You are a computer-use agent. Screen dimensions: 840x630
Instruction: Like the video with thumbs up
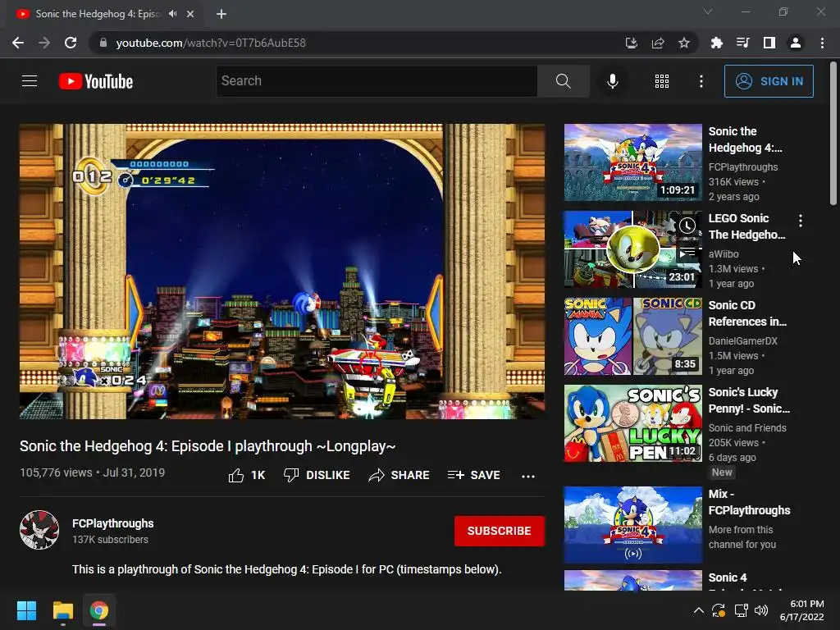(x=247, y=475)
